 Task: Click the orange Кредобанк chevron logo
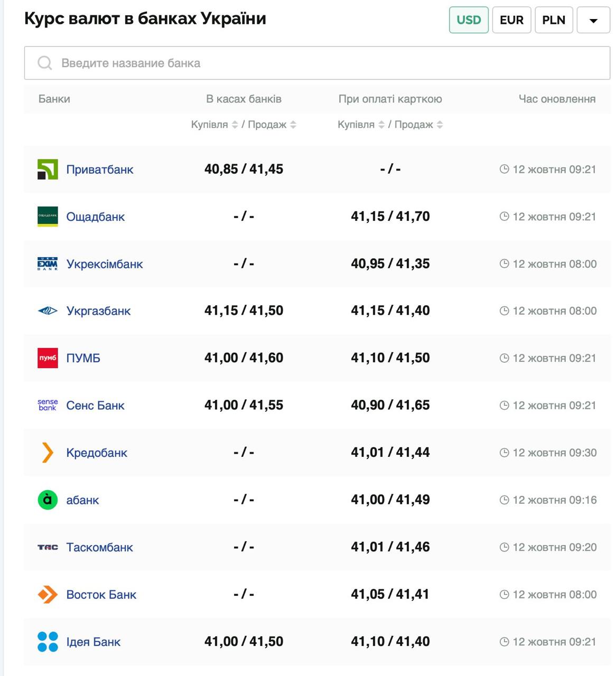click(48, 453)
